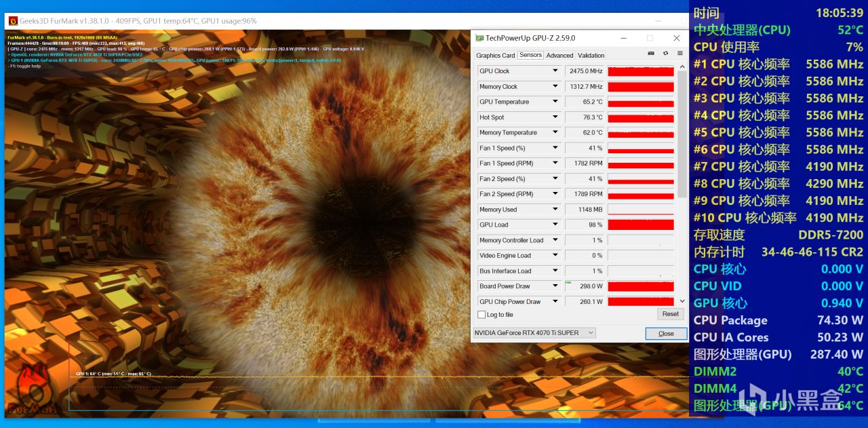This screenshot has height=428, width=868.
Task: Open the Video Engine Load dropdown
Action: pos(555,256)
